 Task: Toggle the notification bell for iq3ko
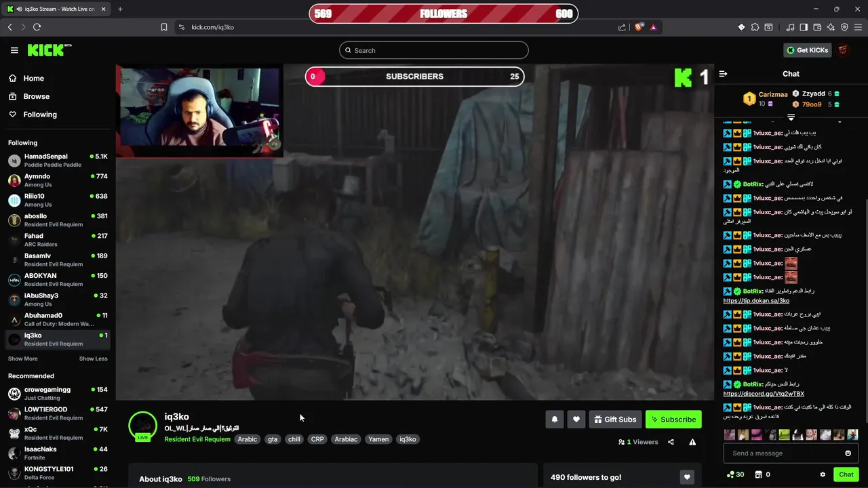pyautogui.click(x=554, y=420)
